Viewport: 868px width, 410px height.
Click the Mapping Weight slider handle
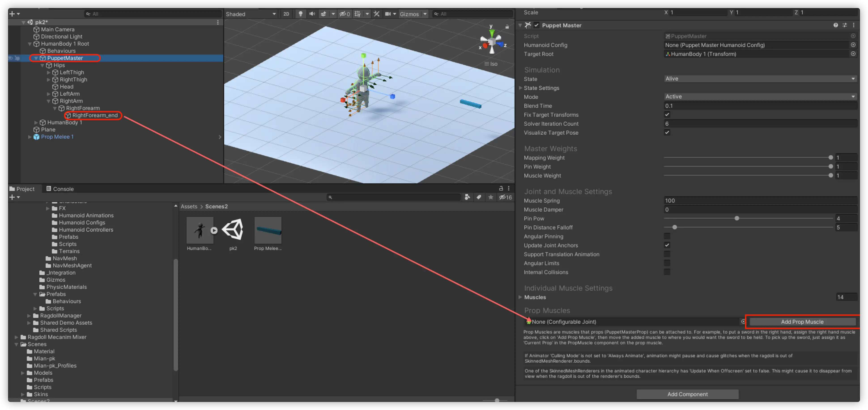[x=831, y=158]
